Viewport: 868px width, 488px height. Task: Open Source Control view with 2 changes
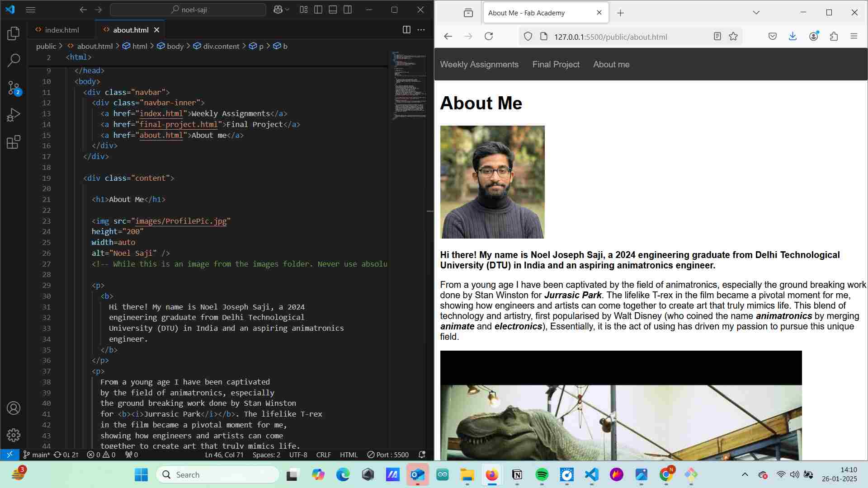click(x=14, y=88)
